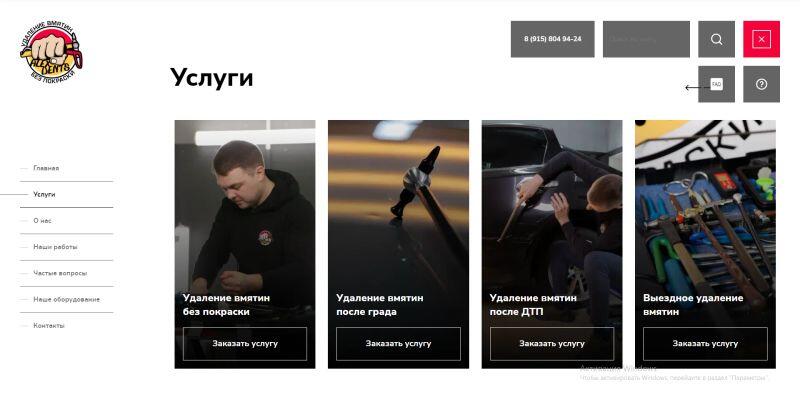Viewport: 800px width, 402px height.
Task: Click the question mark help icon
Action: (x=761, y=84)
